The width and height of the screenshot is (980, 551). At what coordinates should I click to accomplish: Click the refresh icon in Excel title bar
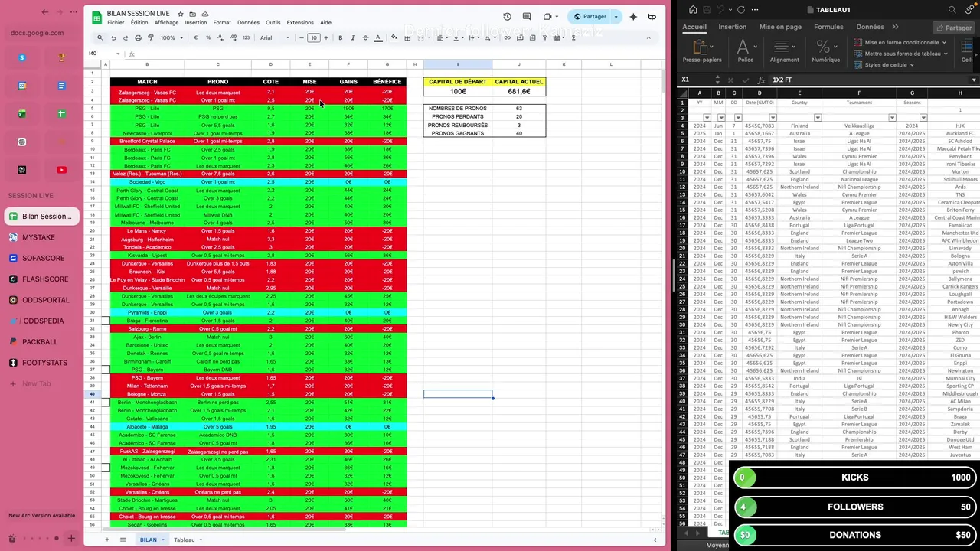click(740, 10)
